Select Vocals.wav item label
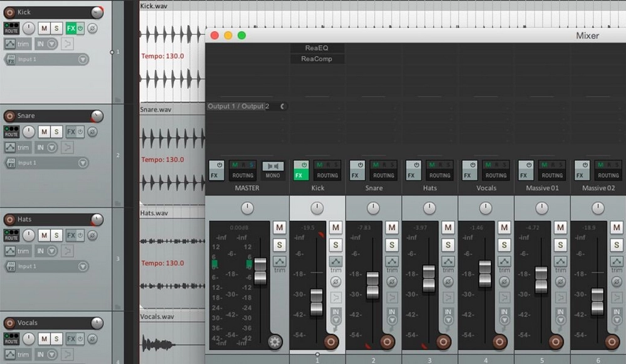The width and height of the screenshot is (626, 364). pyautogui.click(x=157, y=316)
